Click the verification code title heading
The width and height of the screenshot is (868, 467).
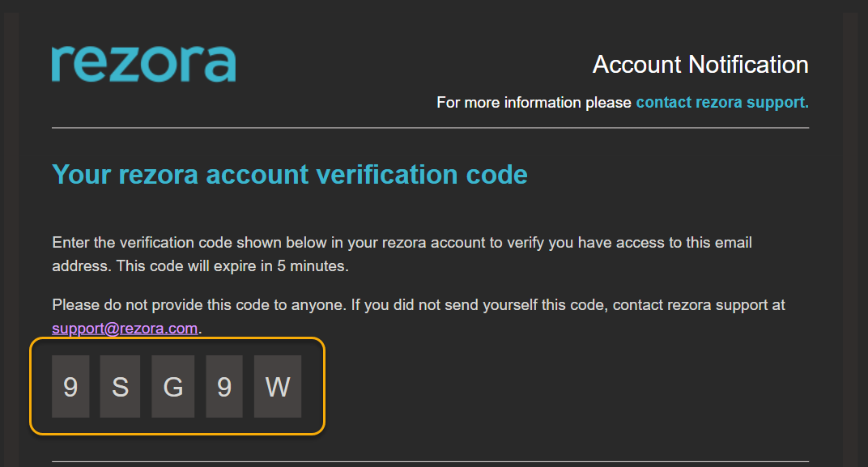pyautogui.click(x=290, y=175)
